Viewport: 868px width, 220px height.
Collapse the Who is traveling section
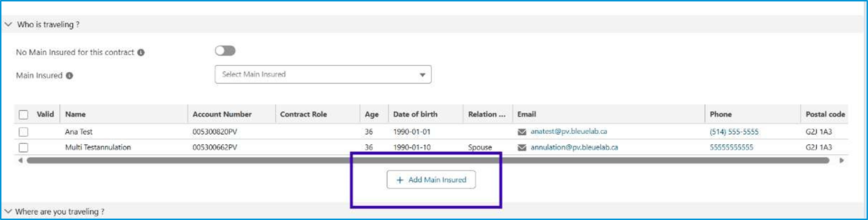coord(8,24)
